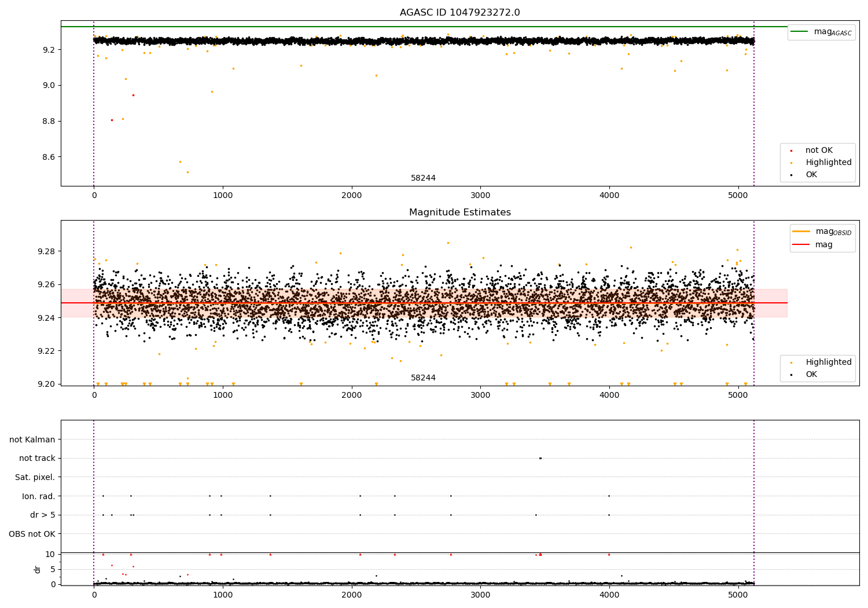
Task: Click the 'Magnitude Estimates' plot title
Action: (x=459, y=213)
